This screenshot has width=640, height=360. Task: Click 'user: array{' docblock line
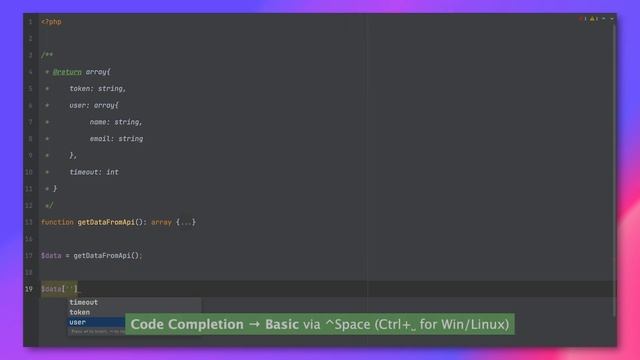[93, 105]
